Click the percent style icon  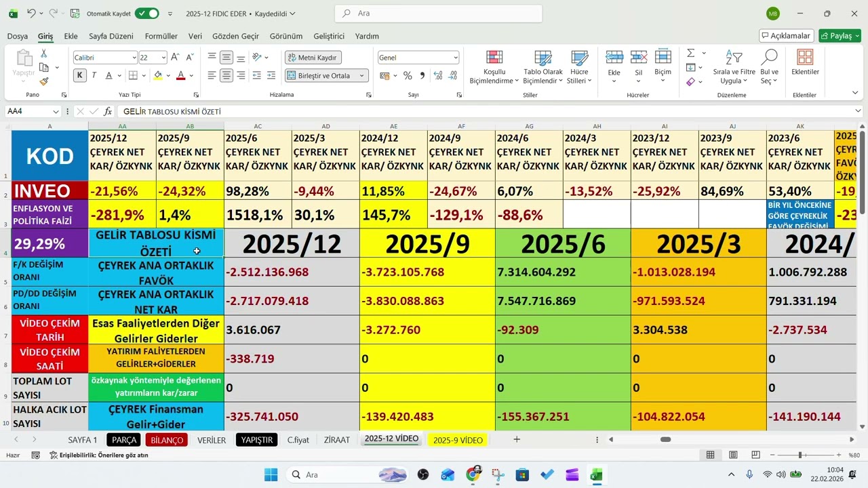408,75
